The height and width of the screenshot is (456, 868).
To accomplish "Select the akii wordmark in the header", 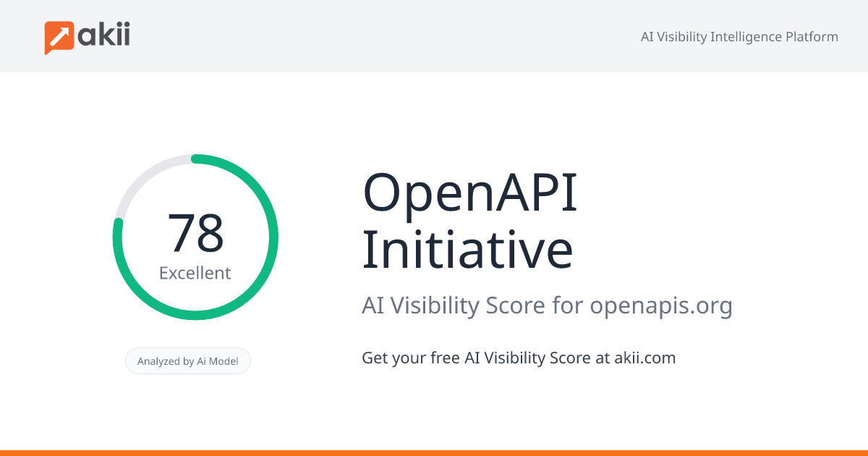I will click(105, 35).
